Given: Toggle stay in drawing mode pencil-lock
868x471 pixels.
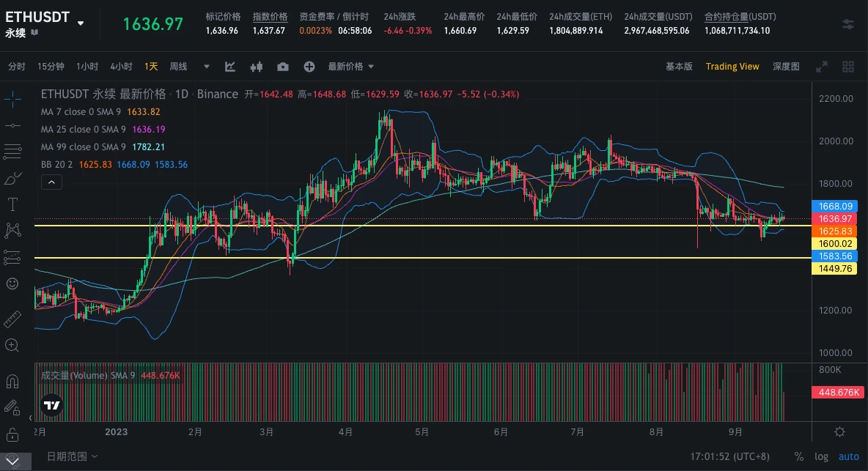Looking at the screenshot, I should click(12, 408).
